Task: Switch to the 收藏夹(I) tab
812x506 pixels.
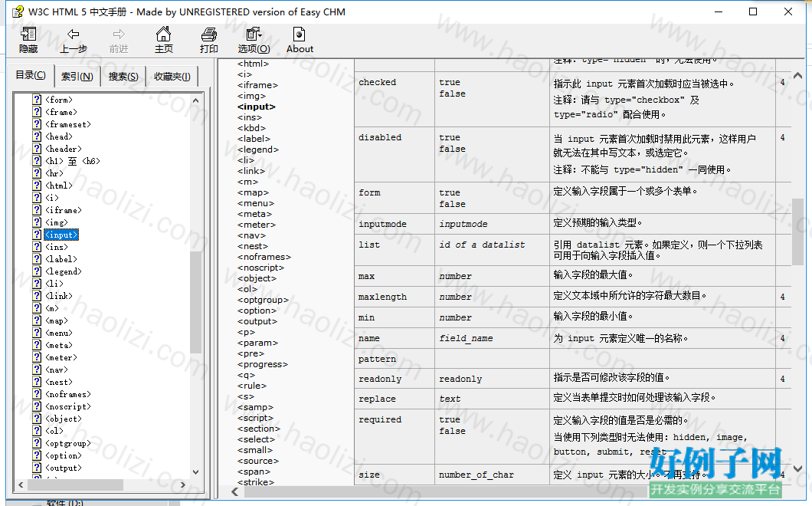Action: [x=172, y=76]
